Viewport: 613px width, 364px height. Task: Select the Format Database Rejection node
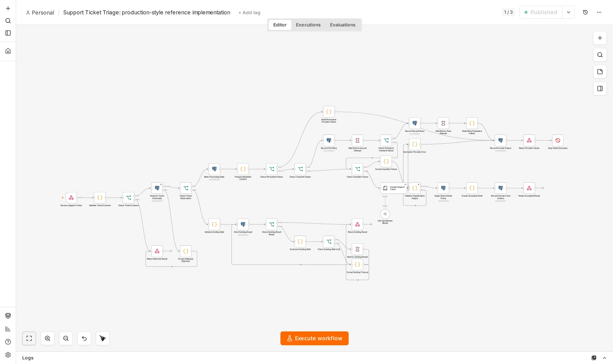pyautogui.click(x=186, y=251)
